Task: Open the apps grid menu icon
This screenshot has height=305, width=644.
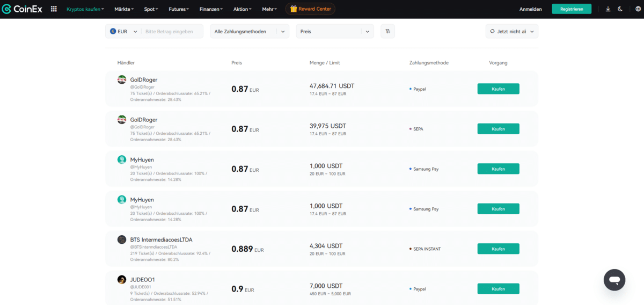Action: click(x=54, y=9)
